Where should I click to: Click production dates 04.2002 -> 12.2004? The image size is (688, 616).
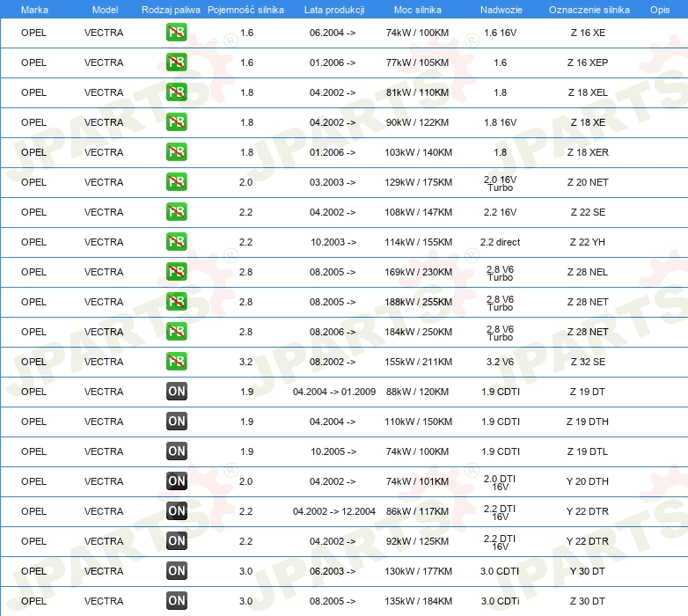334,511
